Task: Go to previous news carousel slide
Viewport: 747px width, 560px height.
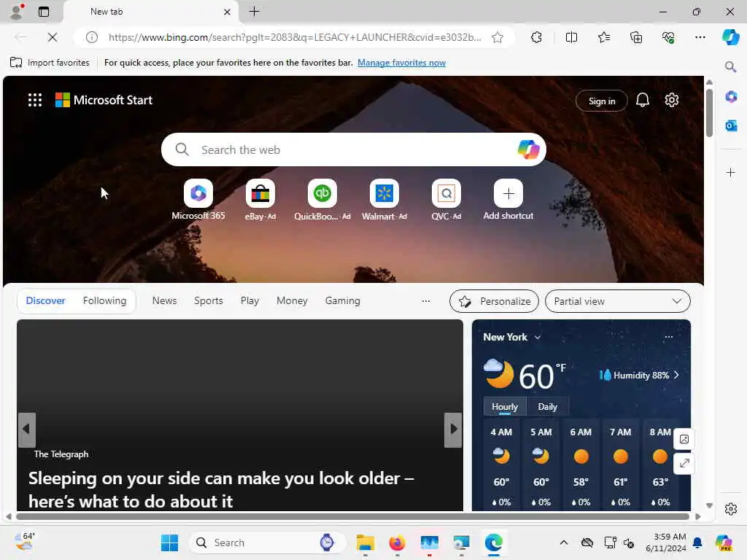Action: [x=27, y=429]
